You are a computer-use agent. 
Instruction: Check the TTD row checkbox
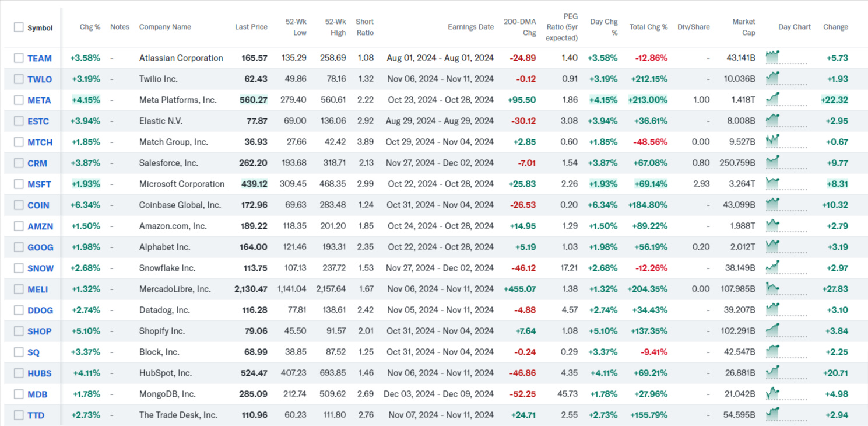coord(19,415)
